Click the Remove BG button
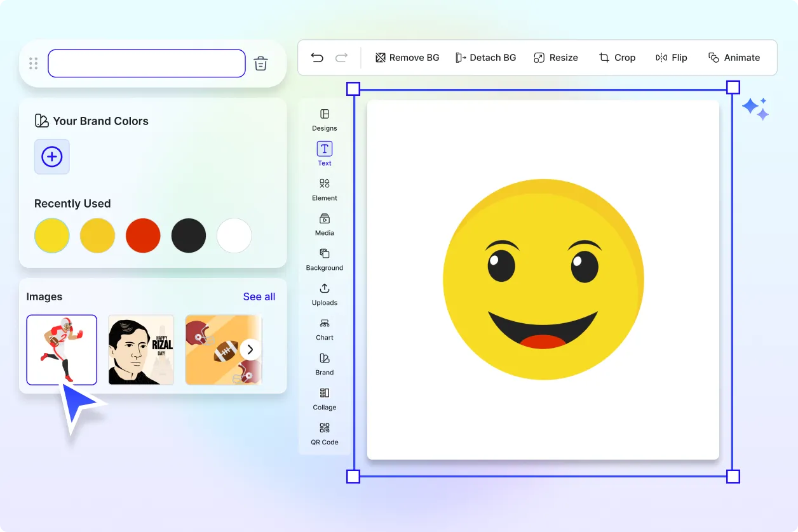This screenshot has height=532, width=798. 407,58
